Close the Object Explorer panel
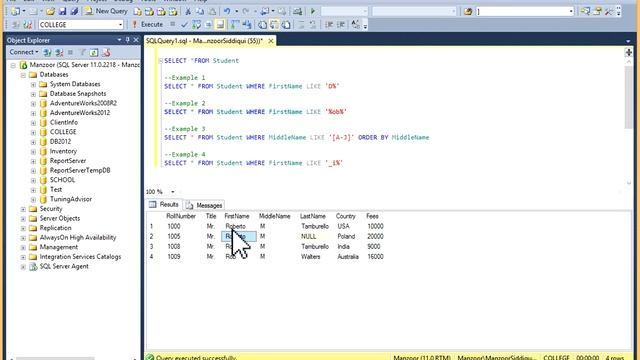This screenshot has height=360, width=640. (136, 40)
